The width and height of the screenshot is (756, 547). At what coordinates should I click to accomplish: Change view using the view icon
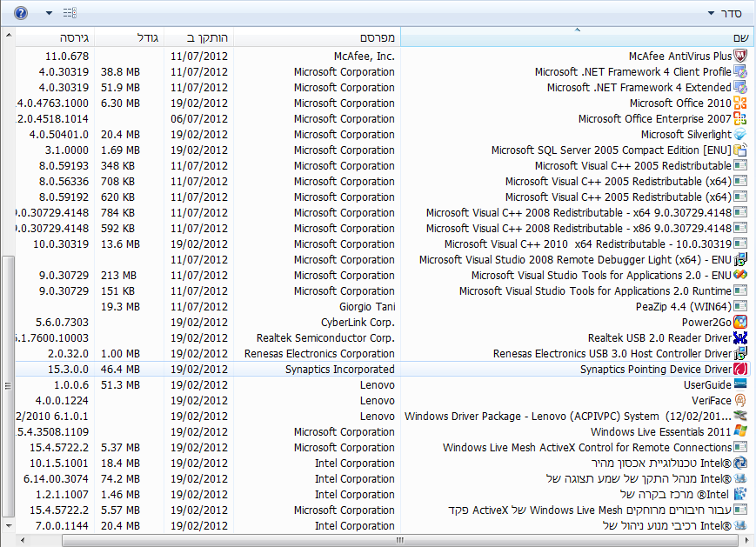pyautogui.click(x=70, y=13)
